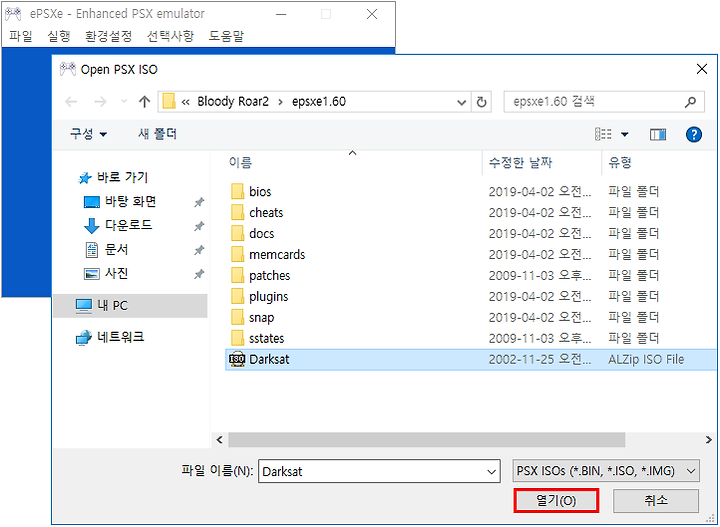Open the 선택사항 menu in ePSXe window

coord(170,36)
